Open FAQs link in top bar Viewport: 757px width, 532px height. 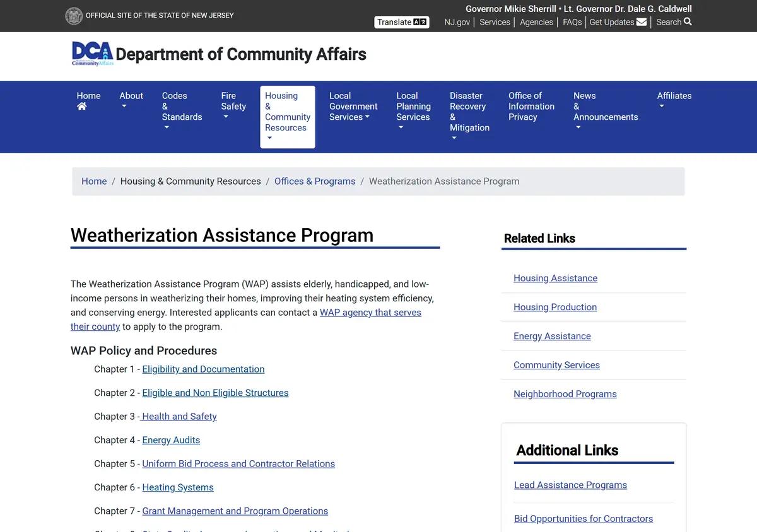(x=572, y=22)
